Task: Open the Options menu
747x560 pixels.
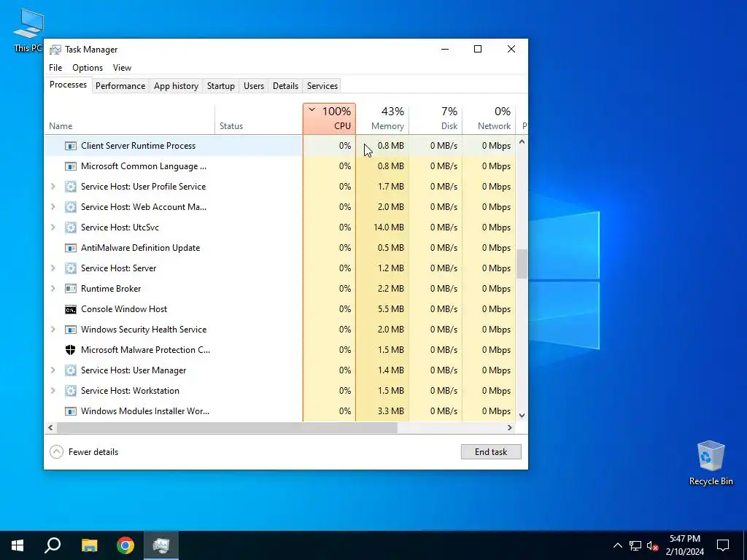Action: click(88, 68)
